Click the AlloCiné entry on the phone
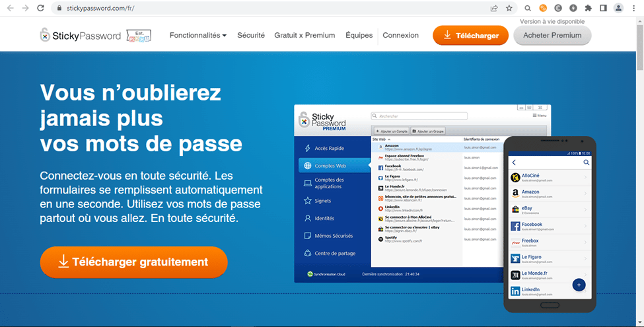Screen dimensions: 644x327 pos(550,178)
